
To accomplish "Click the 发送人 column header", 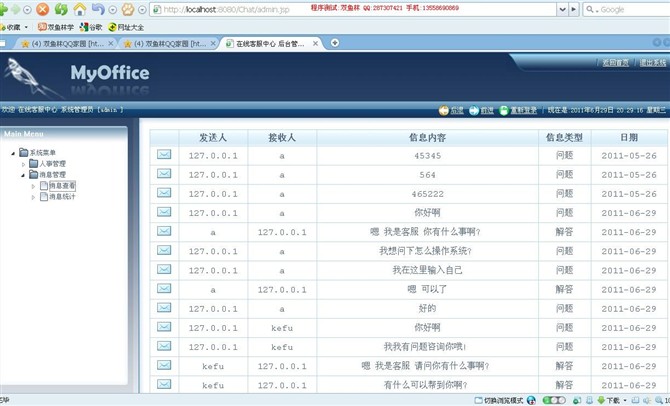I will tap(213, 138).
